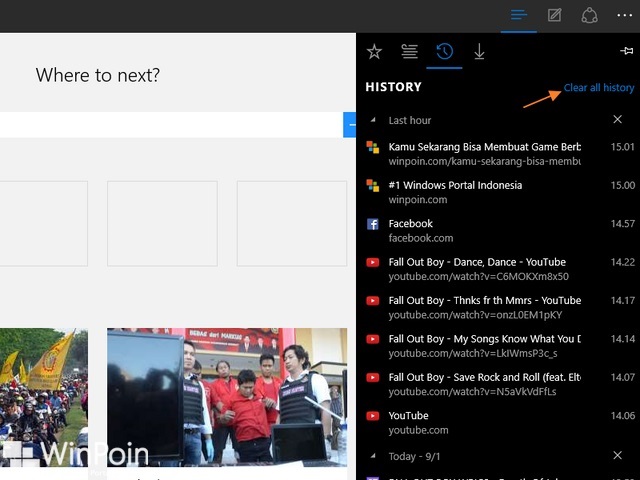Pin the Hub pane with the pin icon
Image resolution: width=640 pixels, height=480 pixels.
627,51
